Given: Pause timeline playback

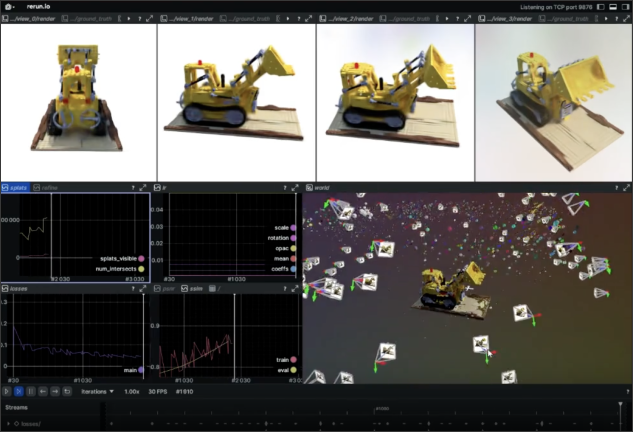Looking at the screenshot, I should [x=31, y=391].
